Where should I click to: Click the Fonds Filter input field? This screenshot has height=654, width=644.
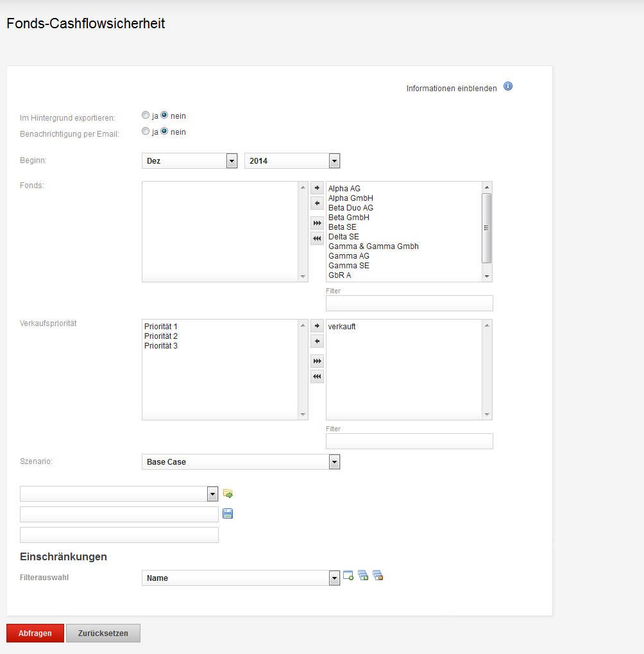[x=409, y=303]
